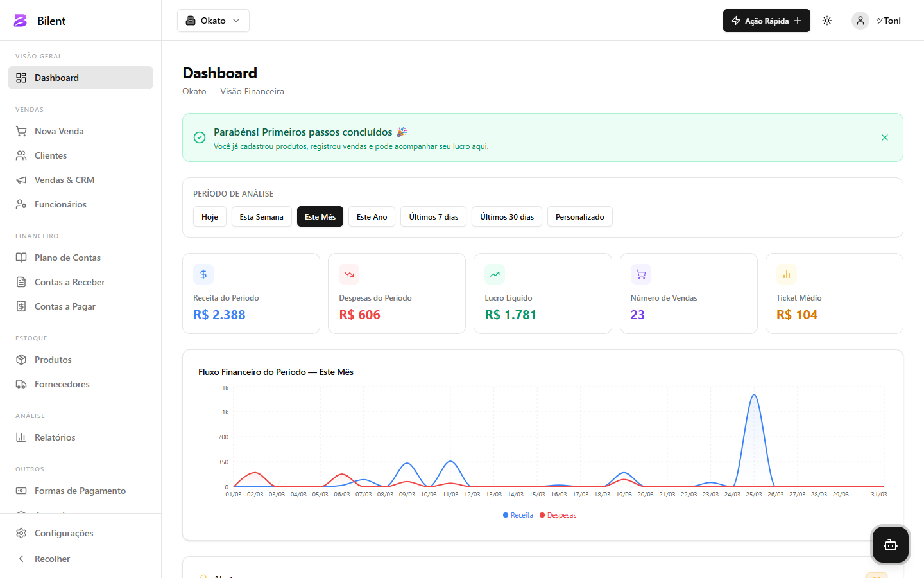Click the Vendas & CRM megaphone icon
Image resolution: width=924 pixels, height=578 pixels.
pyautogui.click(x=21, y=180)
